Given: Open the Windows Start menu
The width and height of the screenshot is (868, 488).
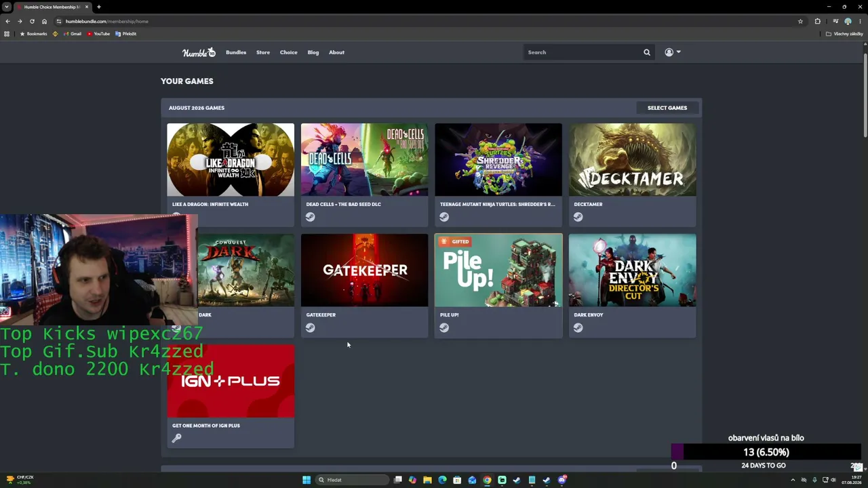Looking at the screenshot, I should pos(307,480).
